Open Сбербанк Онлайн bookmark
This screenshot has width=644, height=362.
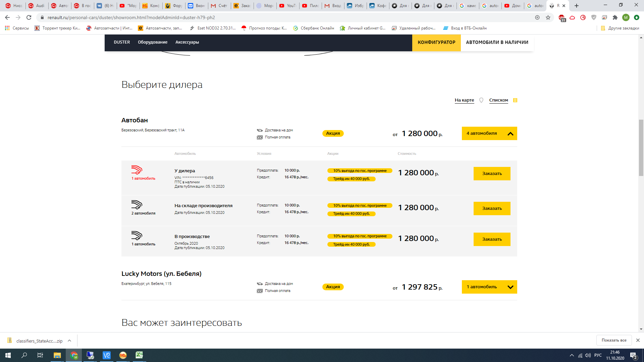pos(314,28)
